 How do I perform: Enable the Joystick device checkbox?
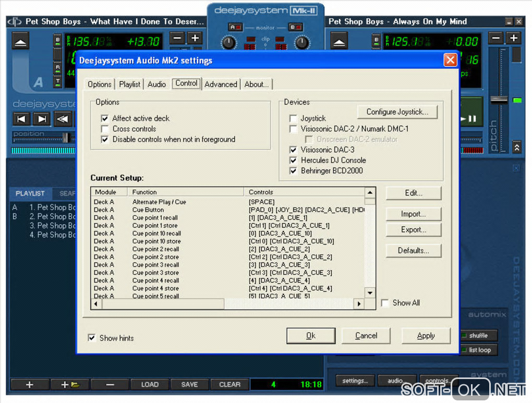click(293, 118)
